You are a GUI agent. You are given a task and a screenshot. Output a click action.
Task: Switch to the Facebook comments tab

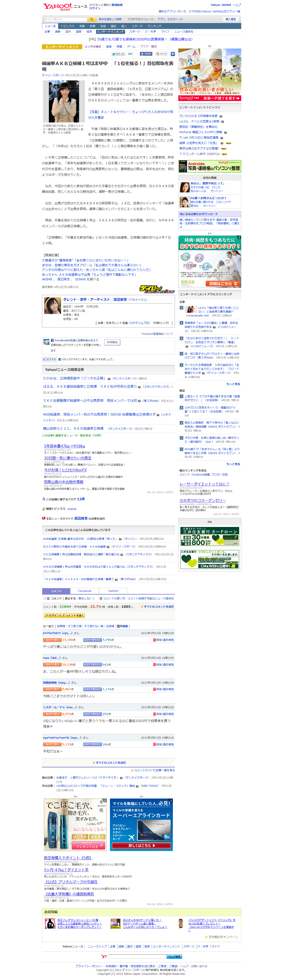click(85, 591)
